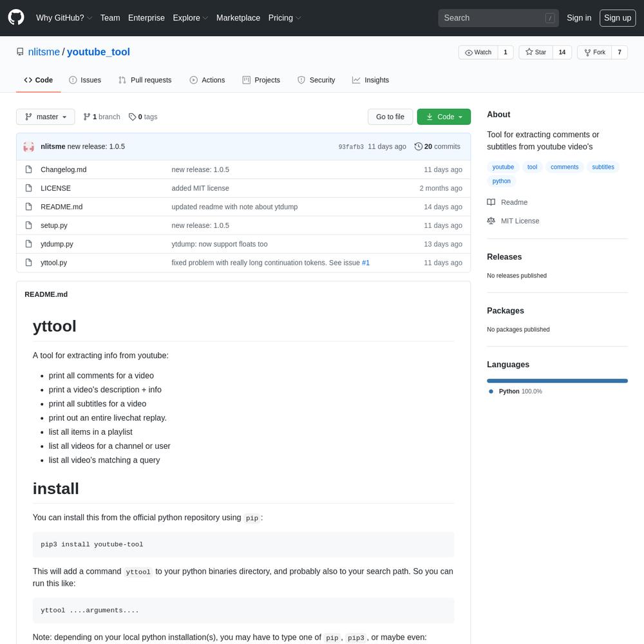Focus the Search input field
The width and height of the screenshot is (644, 644).
pyautogui.click(x=498, y=18)
